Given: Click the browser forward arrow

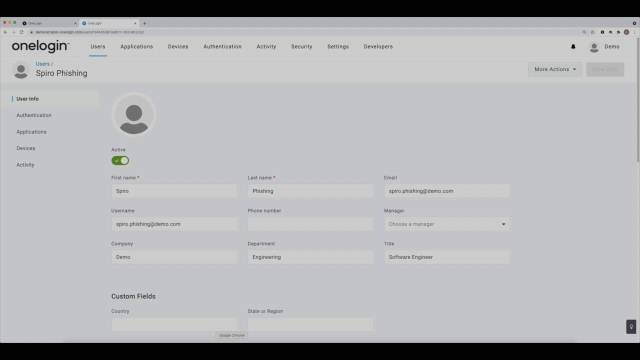Looking at the screenshot, I should click(13, 32).
